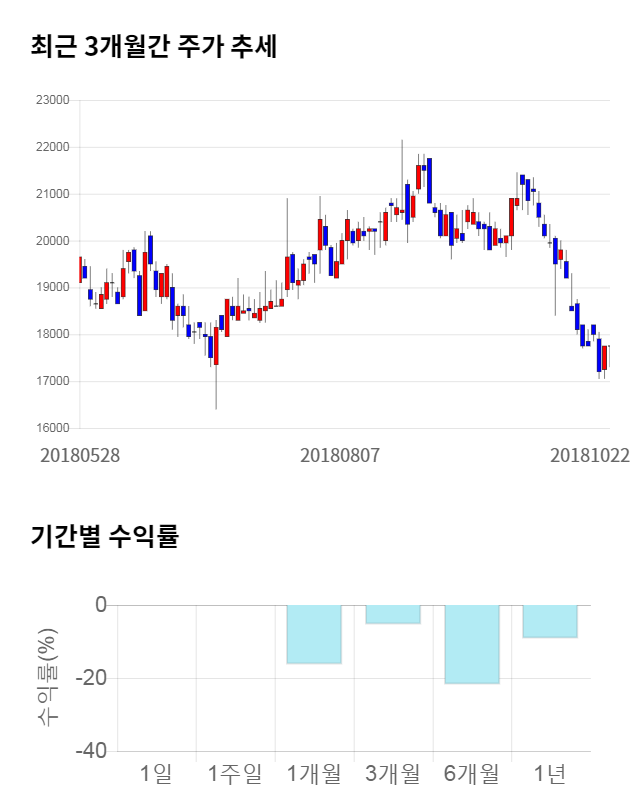The image size is (640, 810).
Task: Click the 20000 price axis label
Action: 51,241
